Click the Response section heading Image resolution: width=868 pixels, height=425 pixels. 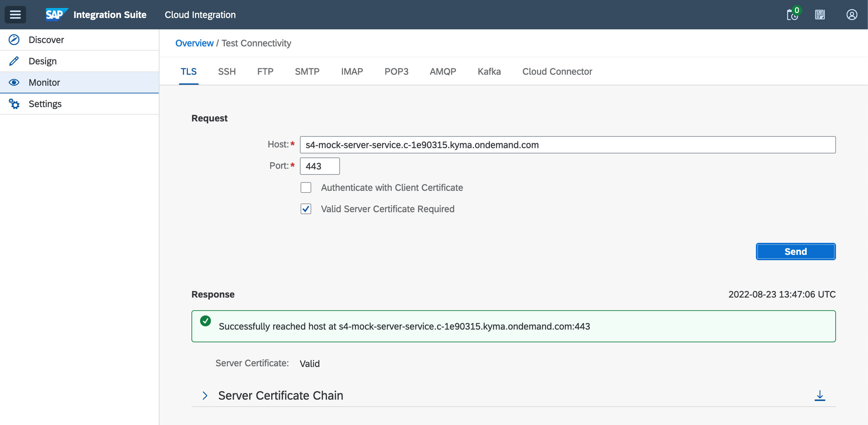213,294
